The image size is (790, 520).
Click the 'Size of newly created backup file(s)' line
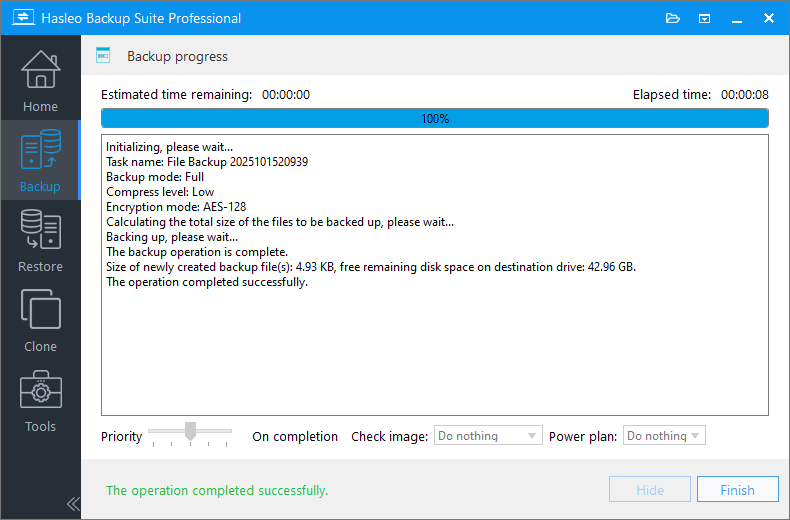tap(371, 267)
